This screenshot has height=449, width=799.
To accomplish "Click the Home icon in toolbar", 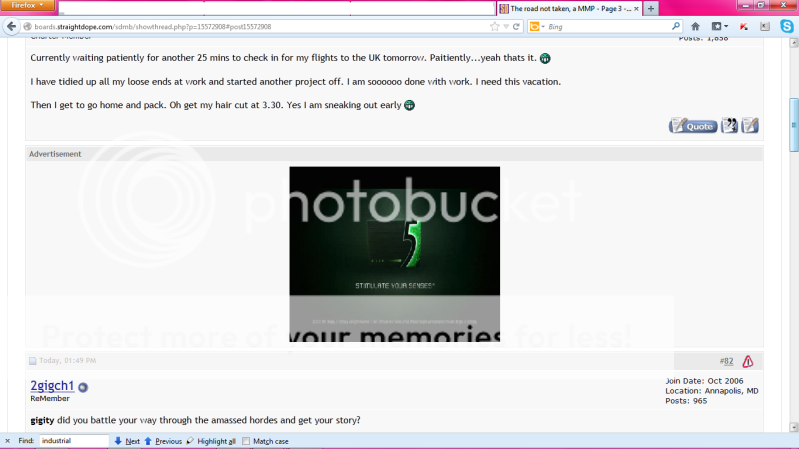I will [695, 26].
